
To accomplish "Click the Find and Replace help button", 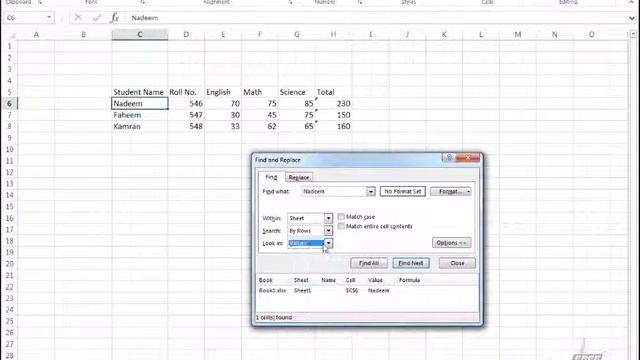I will point(449,157).
